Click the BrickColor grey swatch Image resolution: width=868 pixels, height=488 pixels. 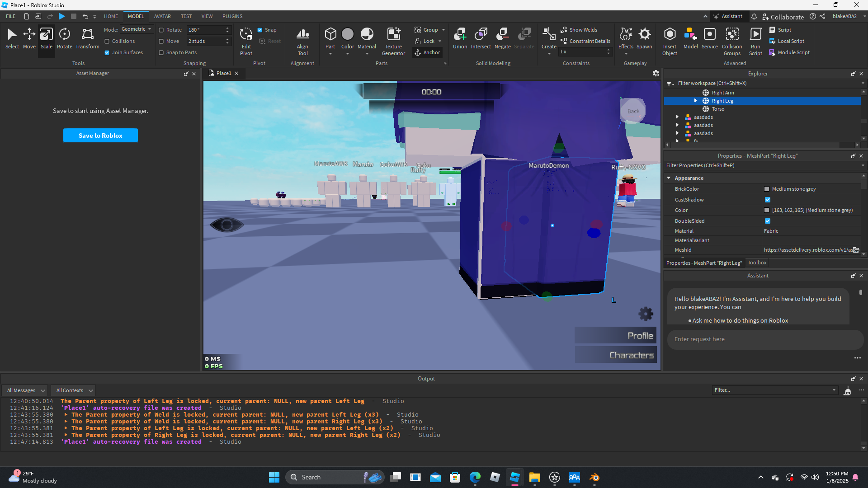pyautogui.click(x=767, y=189)
